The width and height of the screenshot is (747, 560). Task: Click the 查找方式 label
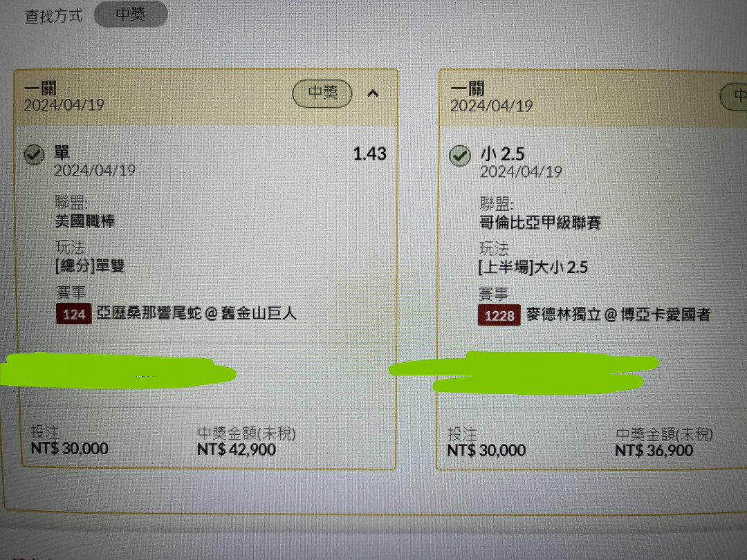[54, 16]
